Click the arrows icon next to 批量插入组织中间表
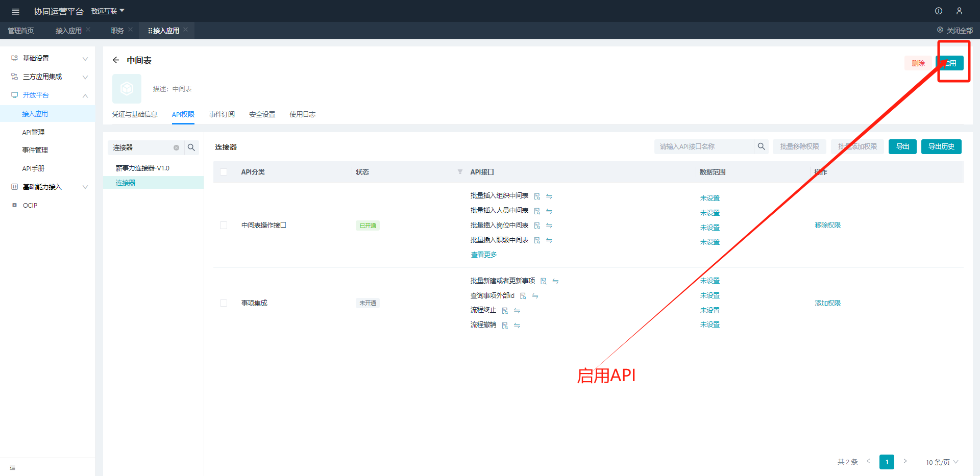This screenshot has height=476, width=980. 549,196
